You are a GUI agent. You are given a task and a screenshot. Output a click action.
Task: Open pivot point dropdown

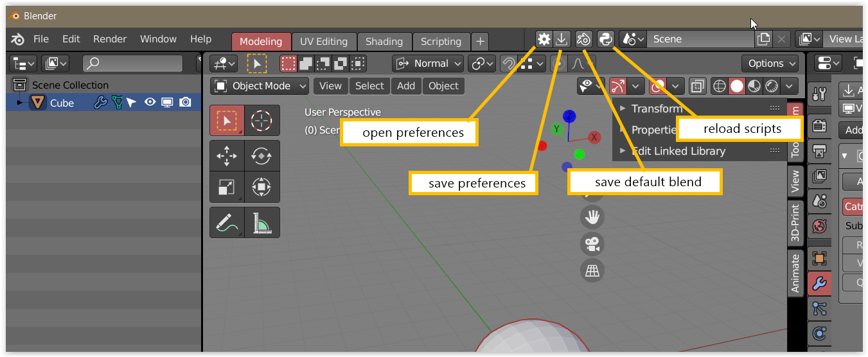coord(483,63)
